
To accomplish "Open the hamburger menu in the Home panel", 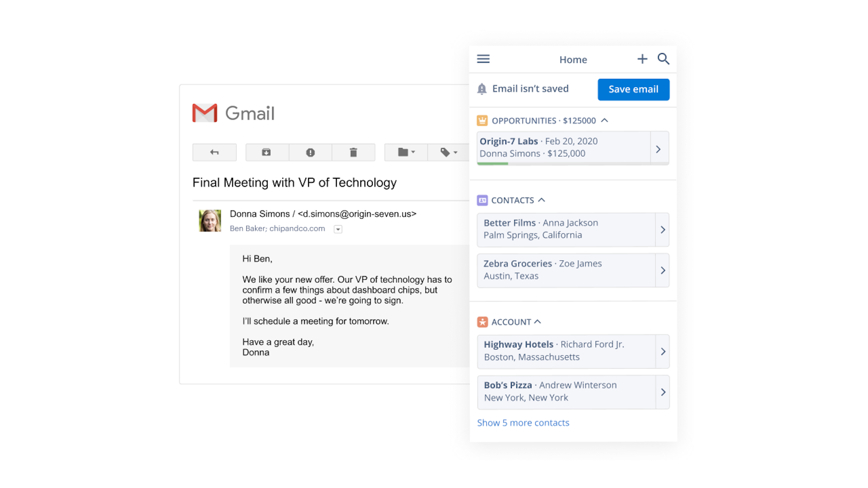I will tap(483, 59).
